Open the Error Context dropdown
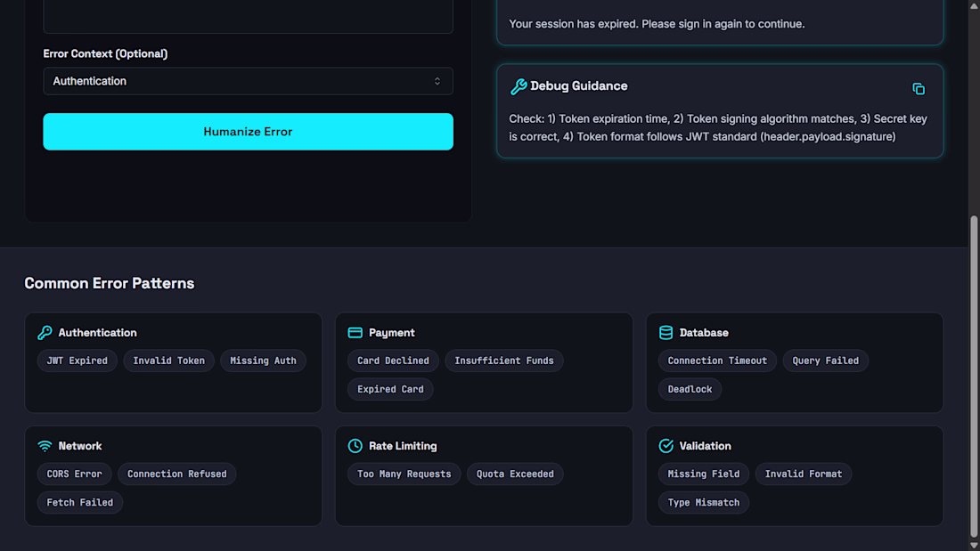Screen dimensions: 980x551 tap(248, 81)
